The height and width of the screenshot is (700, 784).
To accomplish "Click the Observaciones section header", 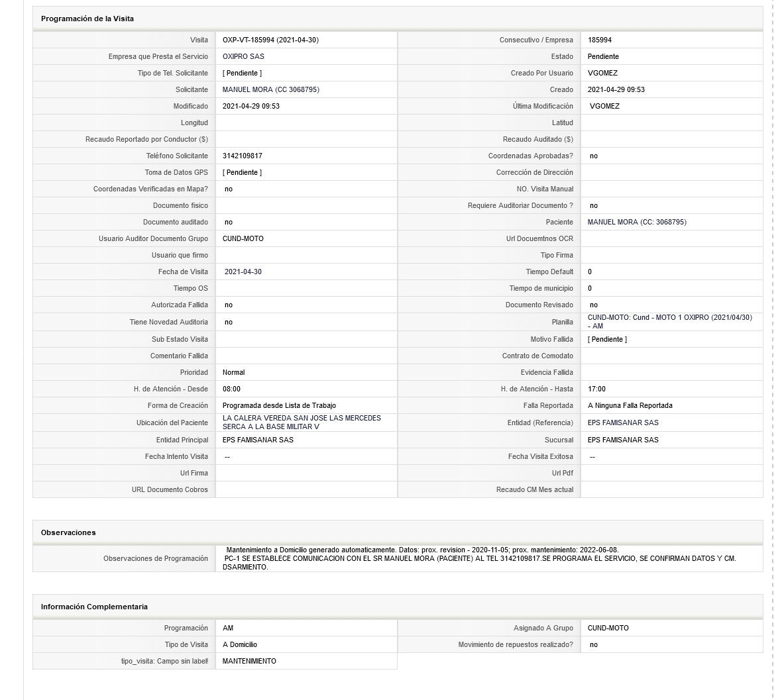I will (x=68, y=532).
